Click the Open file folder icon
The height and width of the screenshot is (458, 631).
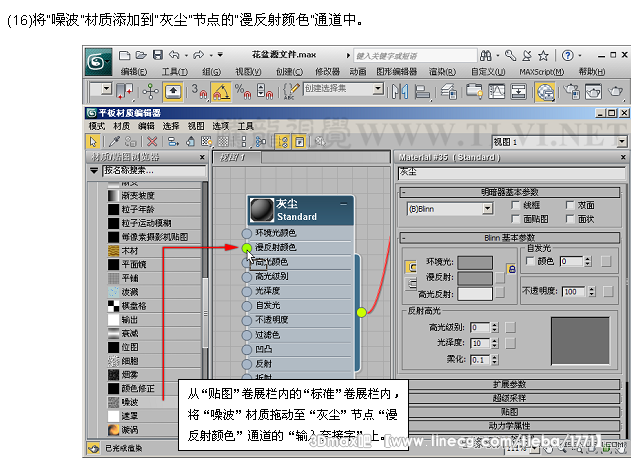[x=141, y=55]
